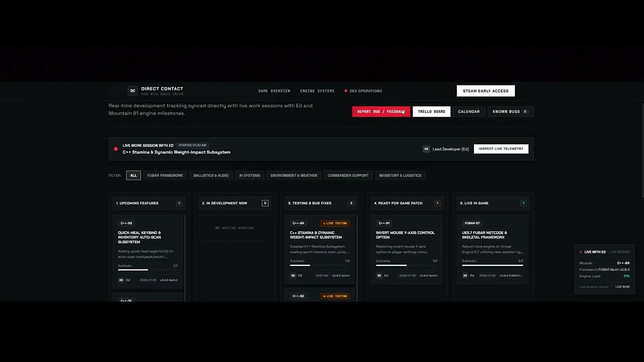
Task: Click the ED avatar on the Quick-Heal Keybind card
Action: coord(121,280)
